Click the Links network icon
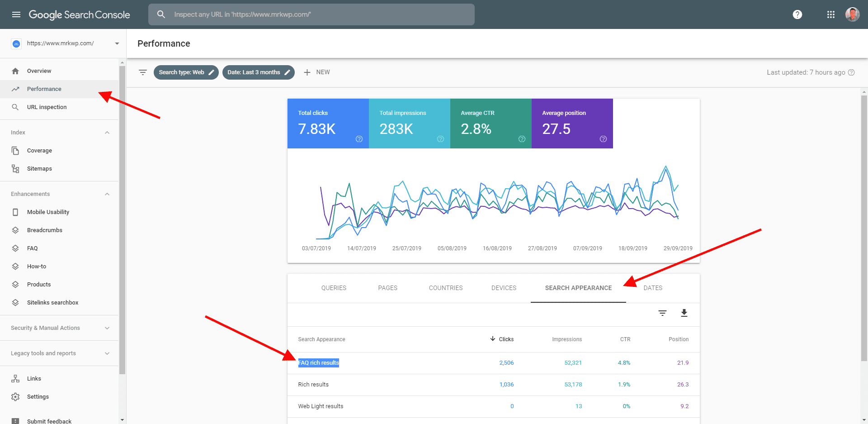 pos(15,379)
